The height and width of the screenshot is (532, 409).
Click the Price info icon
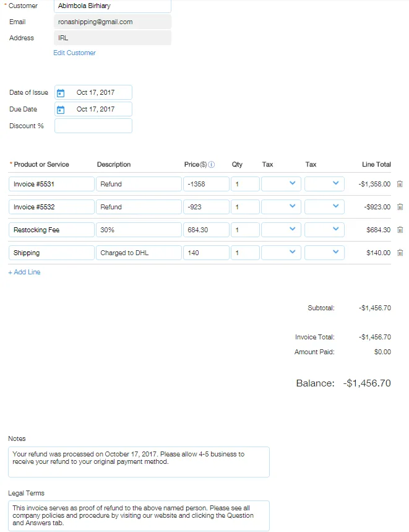click(x=212, y=165)
